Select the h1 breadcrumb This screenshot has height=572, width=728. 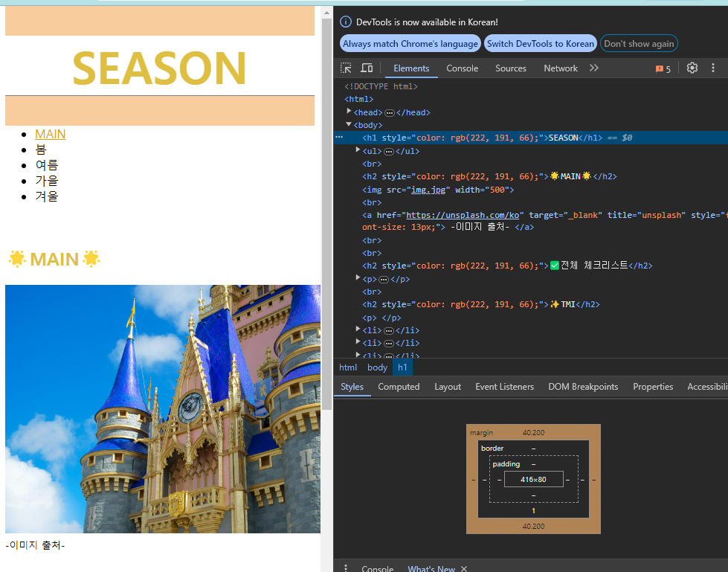tap(402, 367)
